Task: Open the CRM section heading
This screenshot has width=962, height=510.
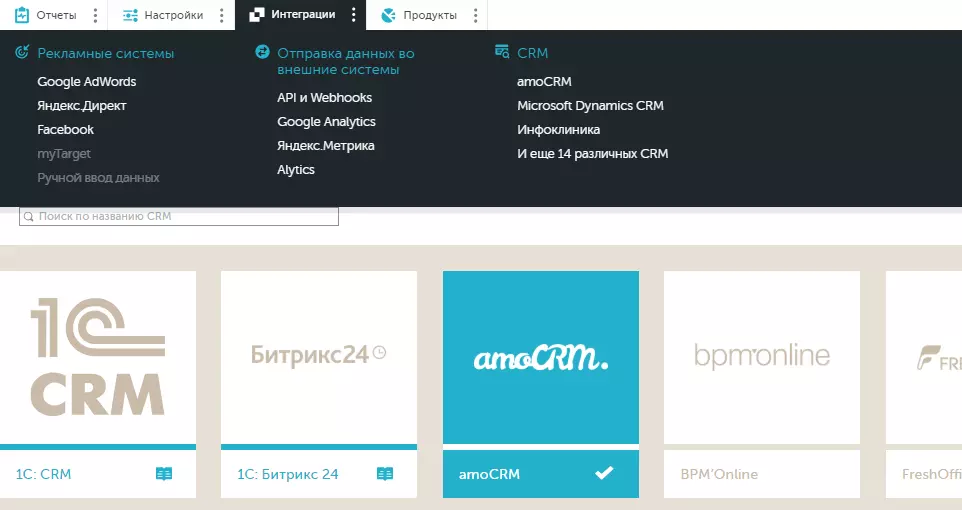Action: coord(533,53)
